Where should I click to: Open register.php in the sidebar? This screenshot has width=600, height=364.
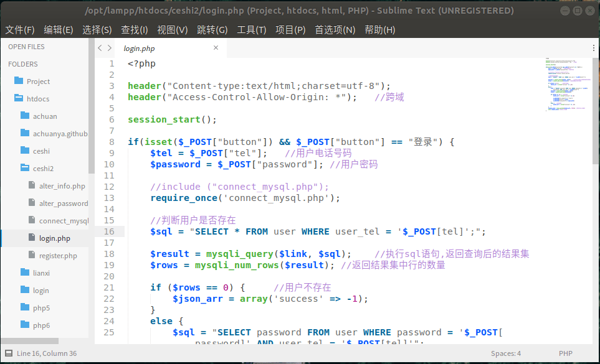pos(58,256)
